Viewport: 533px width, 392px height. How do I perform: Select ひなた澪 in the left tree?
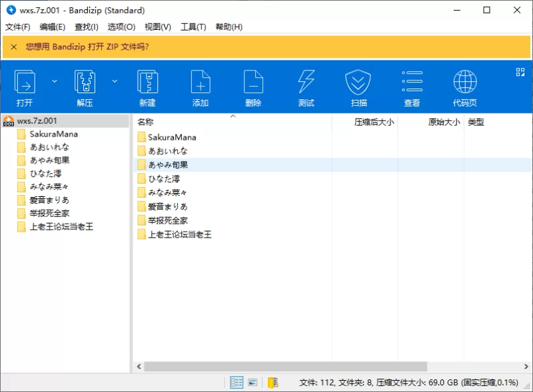(x=46, y=174)
